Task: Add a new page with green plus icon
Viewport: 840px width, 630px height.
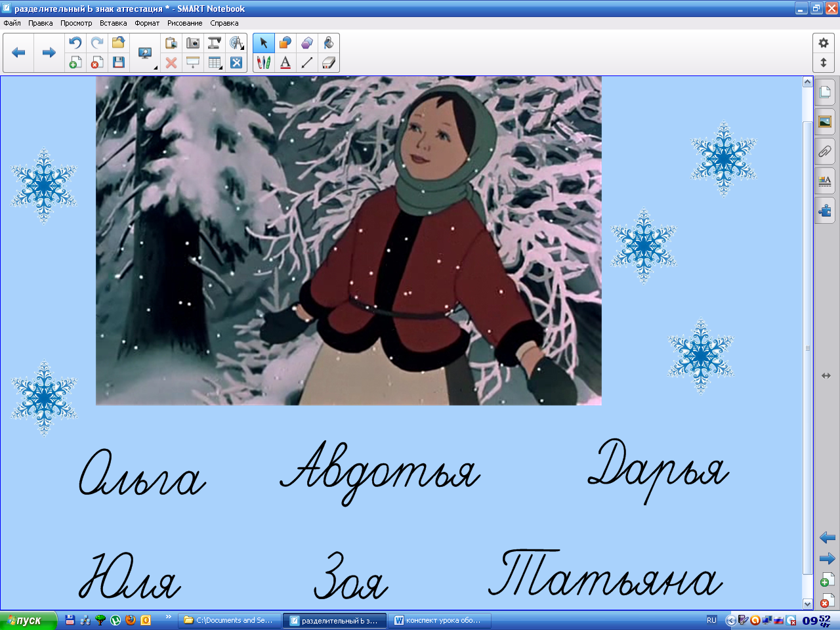Action: [x=75, y=62]
